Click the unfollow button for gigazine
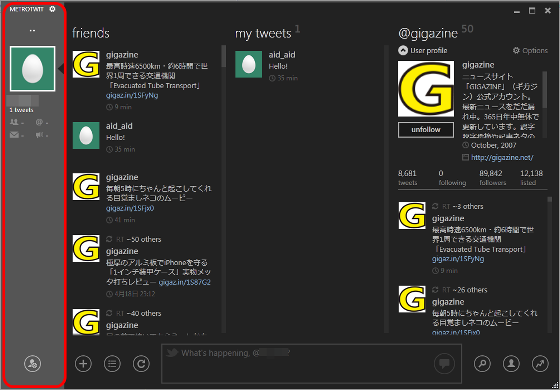This screenshot has height=390, width=560. pos(426,130)
